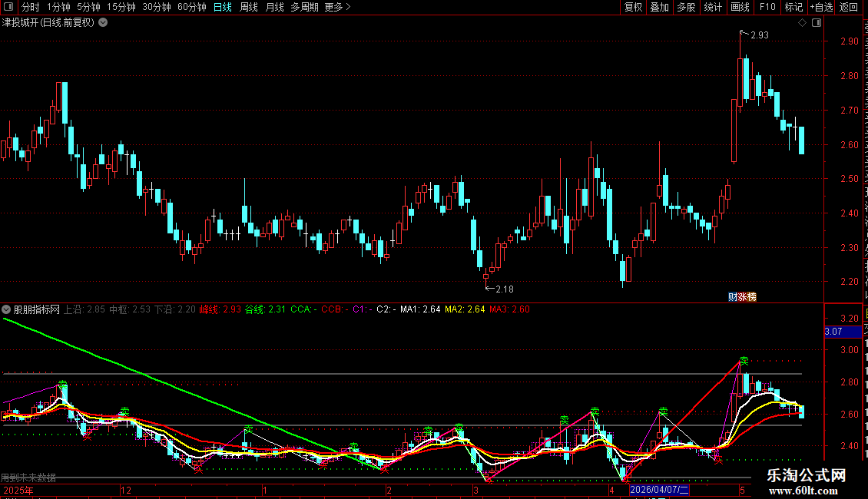The width and height of the screenshot is (868, 499).
Task: Toggle the left sidebar panel icon
Action: click(x=8, y=7)
